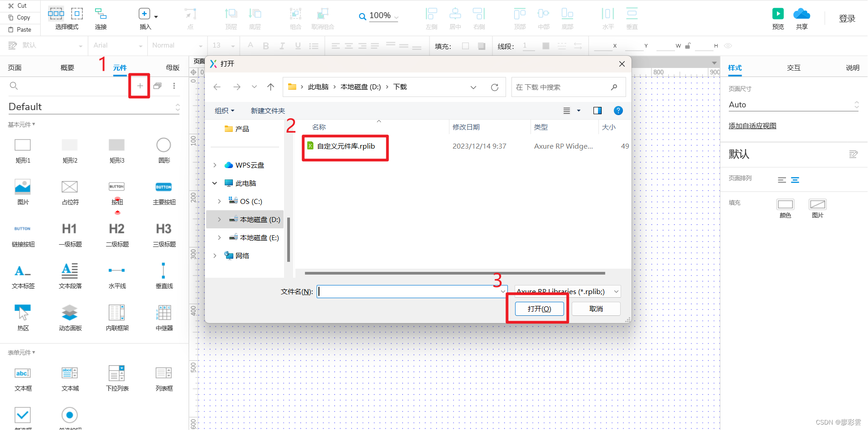Toggle the 页面排列 horizontal arrangement option
Viewport: 868px width, 430px height.
click(x=782, y=179)
